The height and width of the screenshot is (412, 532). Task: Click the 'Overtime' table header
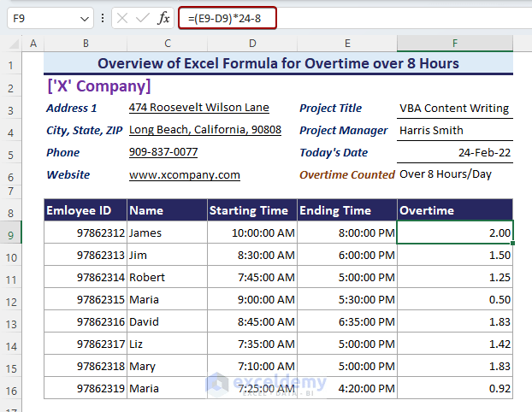[x=455, y=210]
